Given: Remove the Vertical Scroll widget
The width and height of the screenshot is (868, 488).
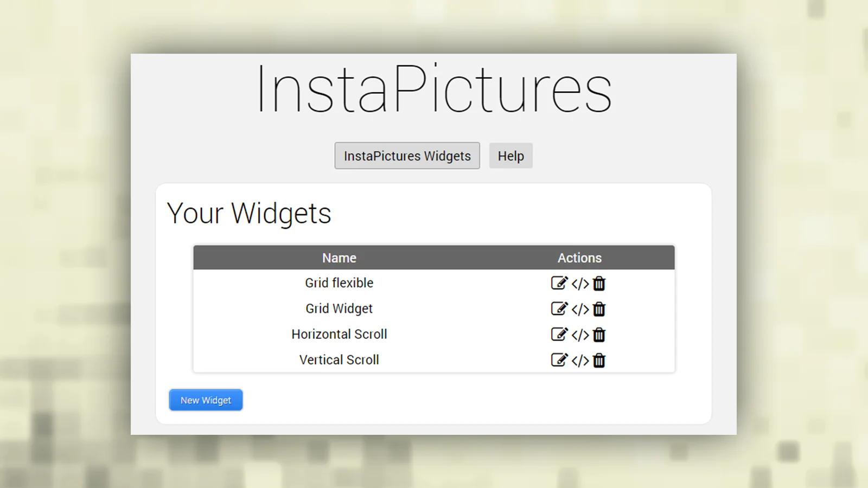Looking at the screenshot, I should [599, 360].
